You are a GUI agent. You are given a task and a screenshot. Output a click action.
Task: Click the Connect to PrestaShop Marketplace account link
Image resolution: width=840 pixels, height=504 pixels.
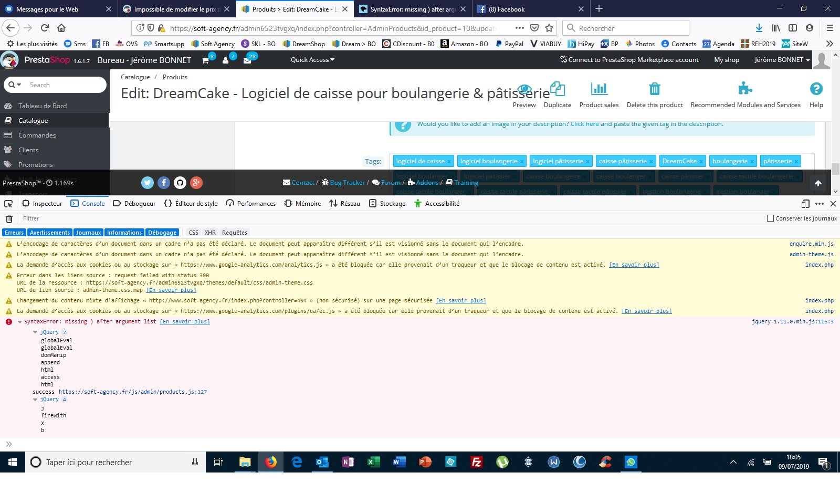(629, 60)
